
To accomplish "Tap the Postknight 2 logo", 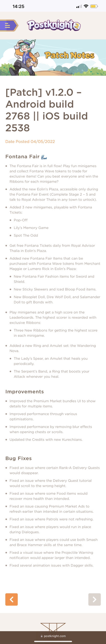I will (54, 25).
